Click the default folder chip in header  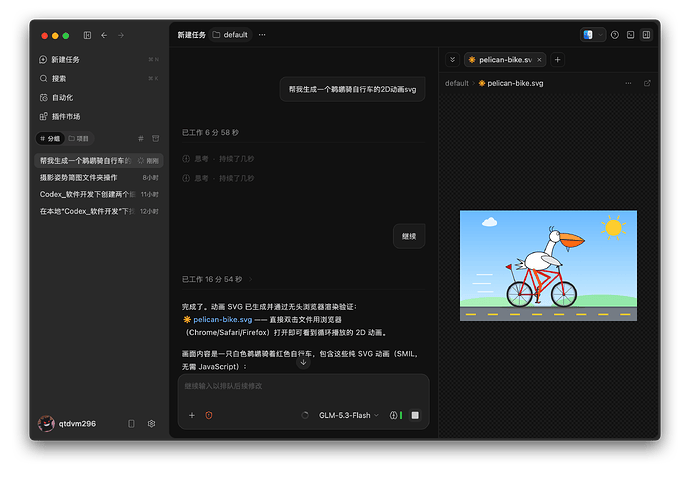pyautogui.click(x=230, y=35)
